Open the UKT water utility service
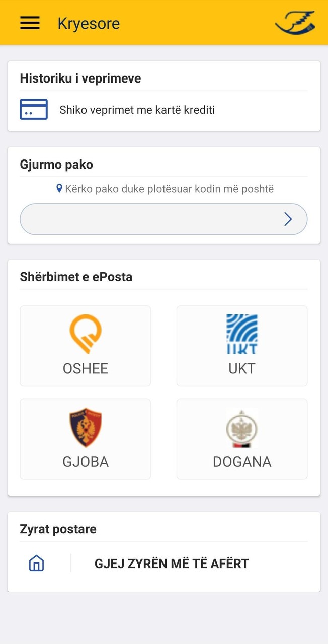Image resolution: width=328 pixels, height=644 pixels. tap(241, 332)
